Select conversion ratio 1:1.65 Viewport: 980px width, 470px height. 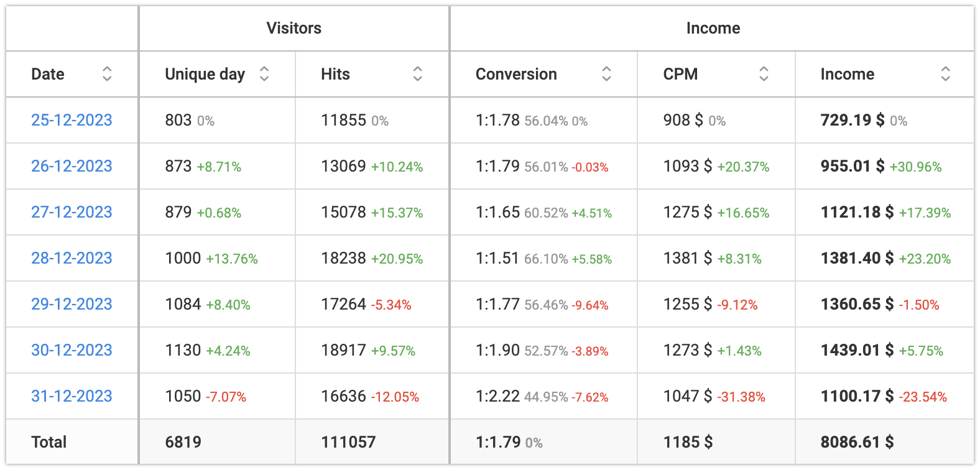497,212
